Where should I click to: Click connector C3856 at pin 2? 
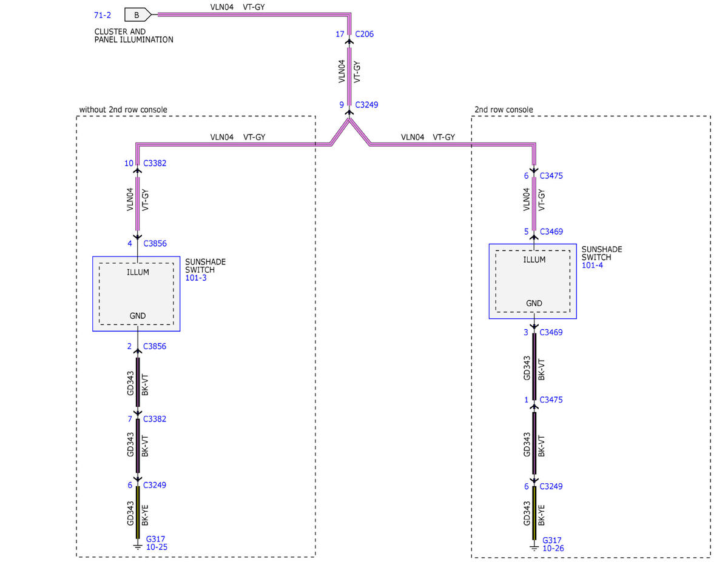[x=155, y=346]
